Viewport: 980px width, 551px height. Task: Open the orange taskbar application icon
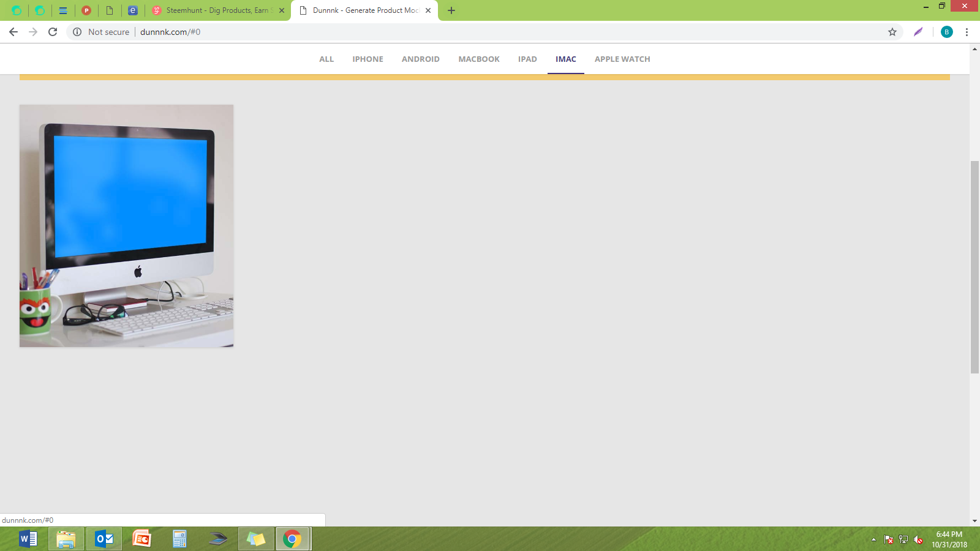pos(142,539)
